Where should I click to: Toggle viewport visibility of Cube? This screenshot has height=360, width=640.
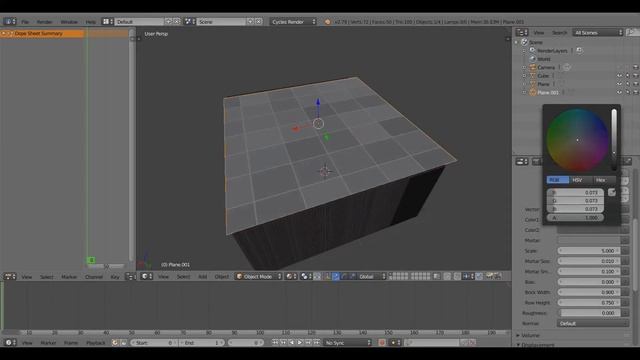coord(619,76)
